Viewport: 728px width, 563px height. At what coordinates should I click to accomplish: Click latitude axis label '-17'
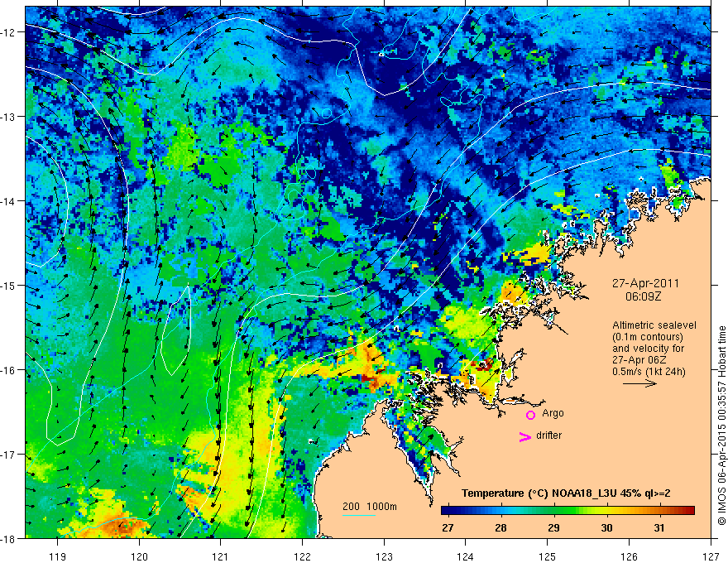(8, 455)
